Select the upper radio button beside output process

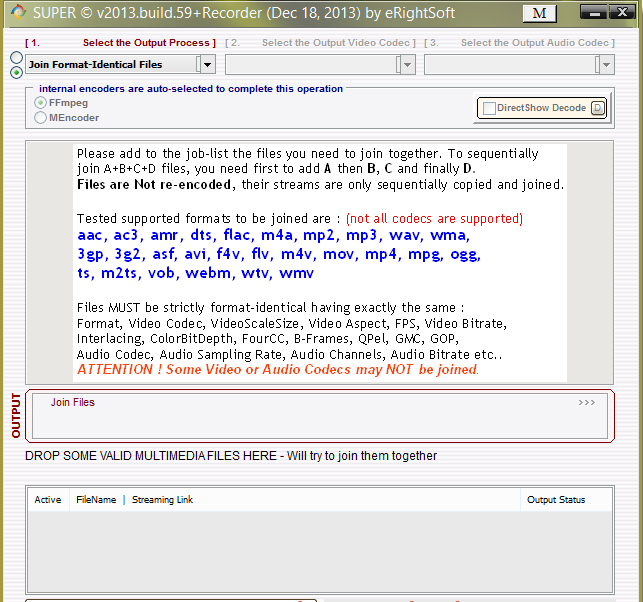(16, 58)
